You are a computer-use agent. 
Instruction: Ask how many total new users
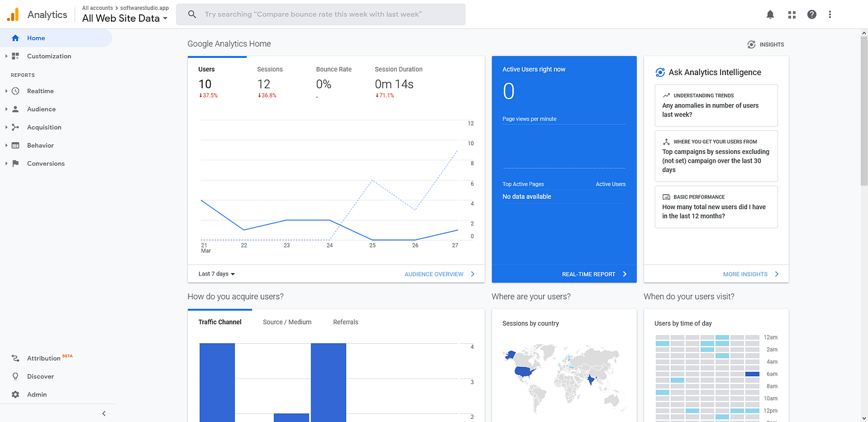coord(716,207)
